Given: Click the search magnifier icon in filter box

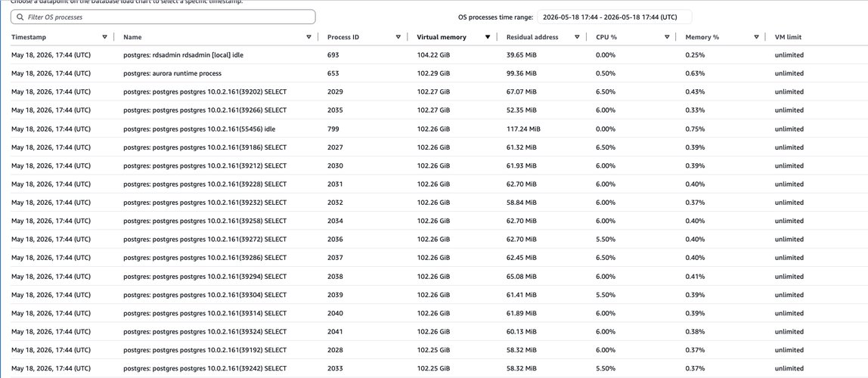Looking at the screenshot, I should click(20, 17).
